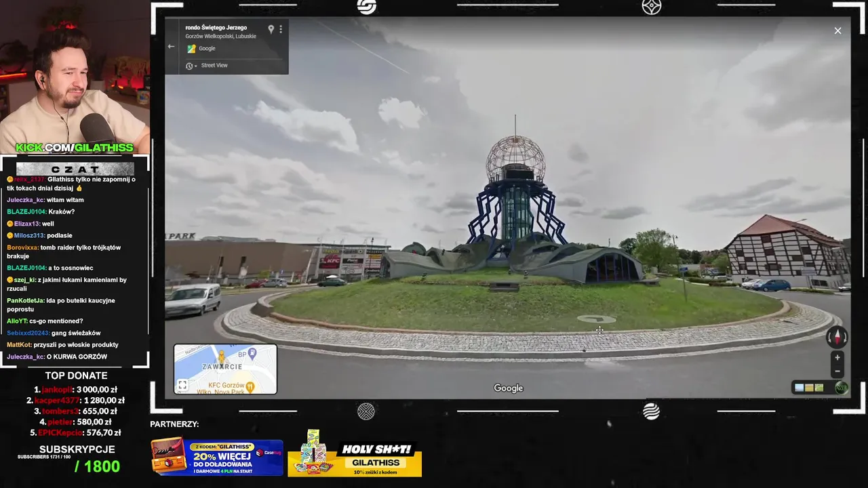Close Street View with the X button
Viewport: 868px width, 488px height.
click(837, 30)
